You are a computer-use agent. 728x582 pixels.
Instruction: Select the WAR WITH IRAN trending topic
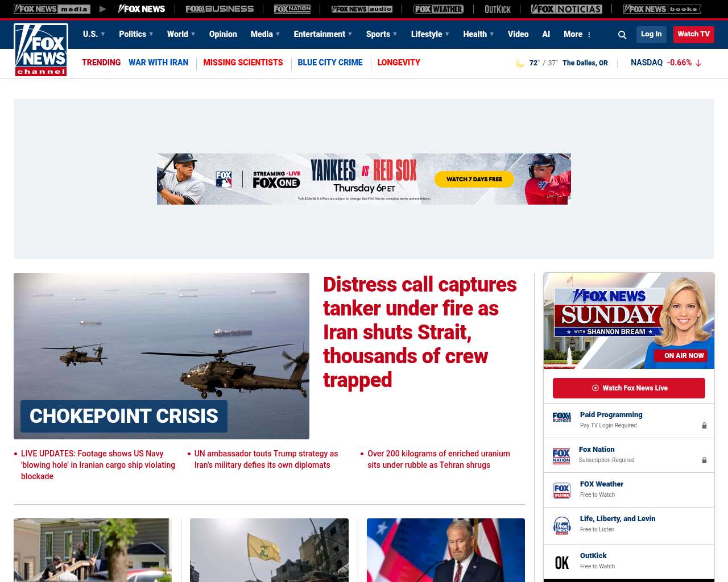pyautogui.click(x=158, y=63)
